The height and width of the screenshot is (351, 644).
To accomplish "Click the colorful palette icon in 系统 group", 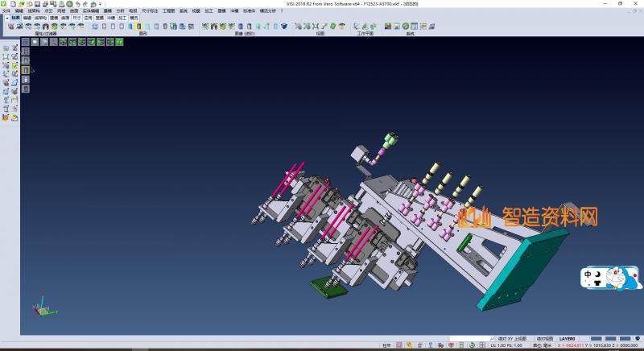I will [388, 27].
